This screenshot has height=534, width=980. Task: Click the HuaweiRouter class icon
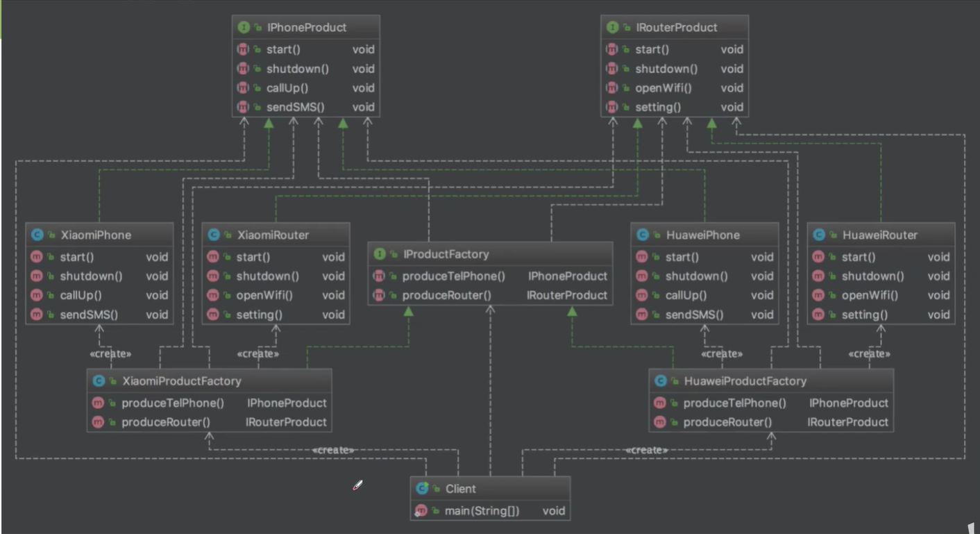(819, 235)
